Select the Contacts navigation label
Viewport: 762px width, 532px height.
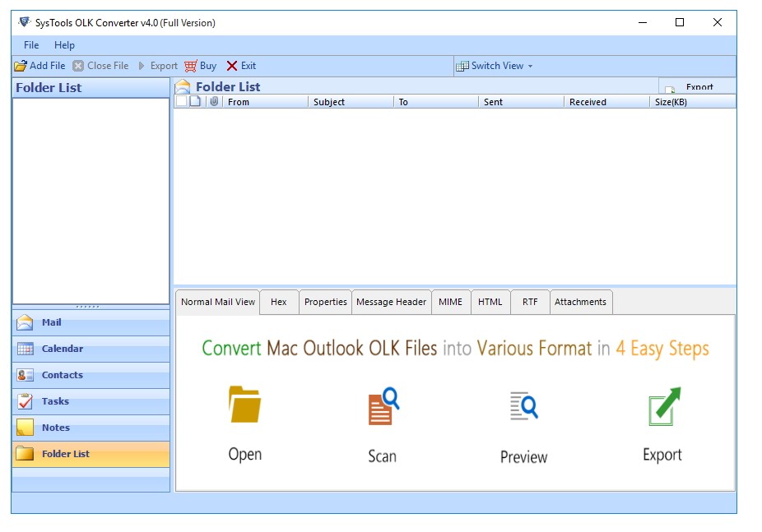63,375
